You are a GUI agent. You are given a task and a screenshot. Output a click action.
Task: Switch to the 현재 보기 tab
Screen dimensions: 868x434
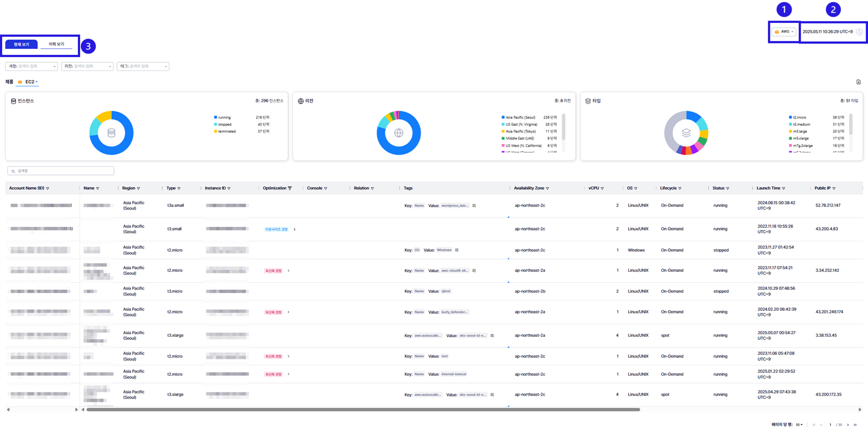[21, 44]
